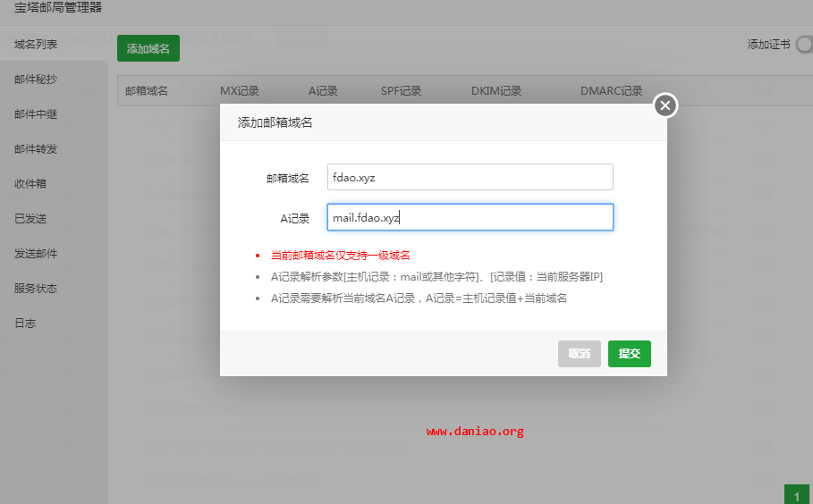
Task: Click page number 1 pagination button
Action: click(797, 495)
